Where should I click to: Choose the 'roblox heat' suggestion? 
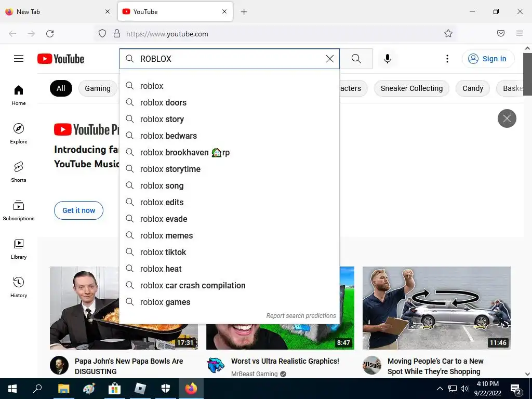pos(229,269)
